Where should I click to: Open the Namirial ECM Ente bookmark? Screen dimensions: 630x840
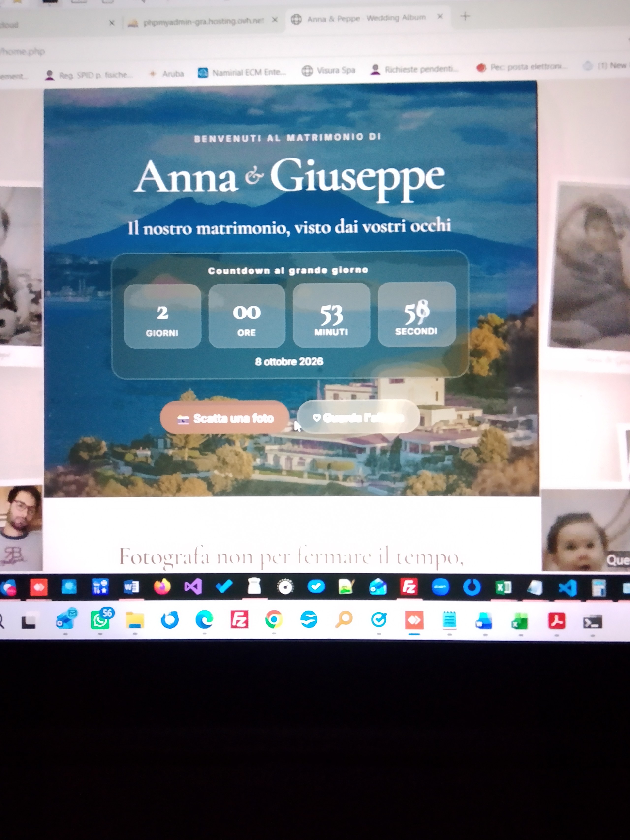tap(241, 72)
